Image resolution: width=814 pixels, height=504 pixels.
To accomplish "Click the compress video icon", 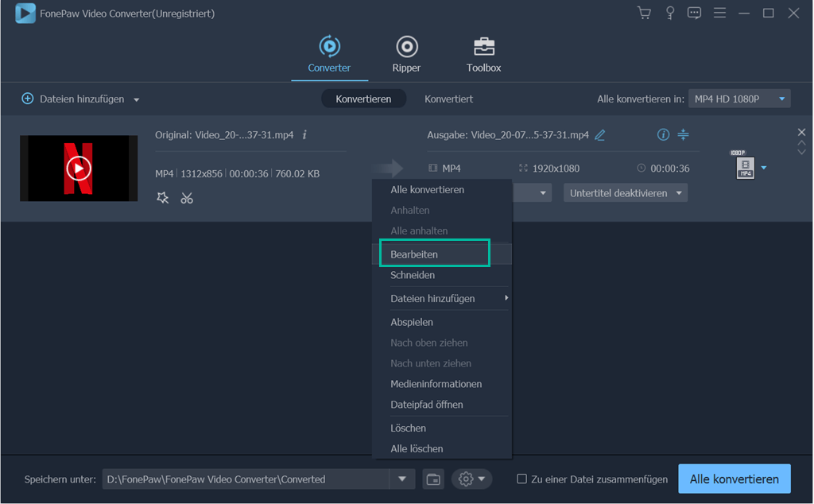I will [683, 135].
